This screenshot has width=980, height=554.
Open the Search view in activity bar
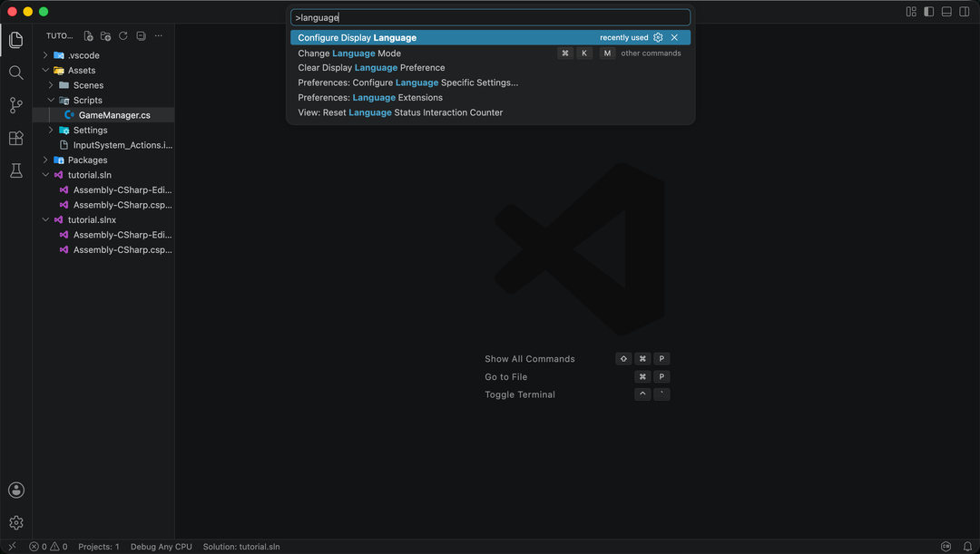pos(16,73)
